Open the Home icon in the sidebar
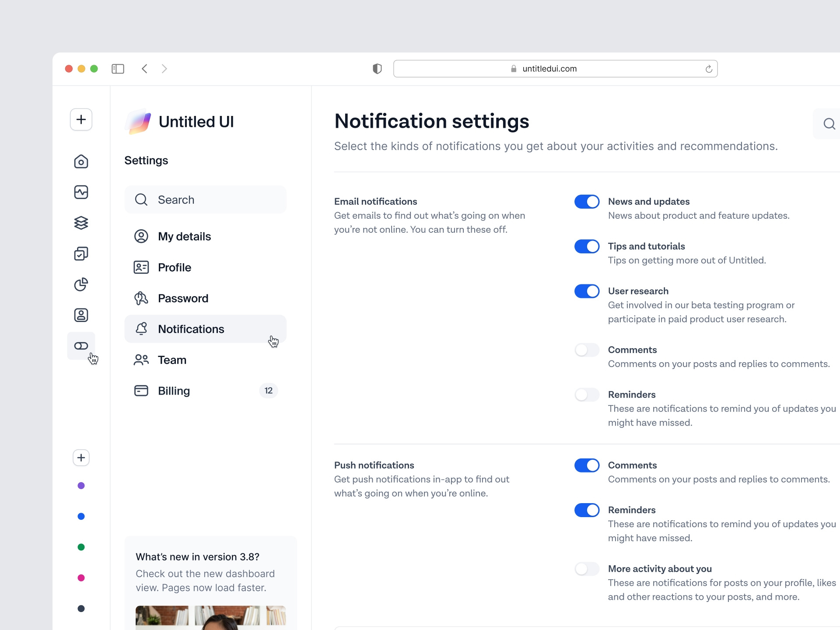The width and height of the screenshot is (840, 630). pyautogui.click(x=81, y=161)
